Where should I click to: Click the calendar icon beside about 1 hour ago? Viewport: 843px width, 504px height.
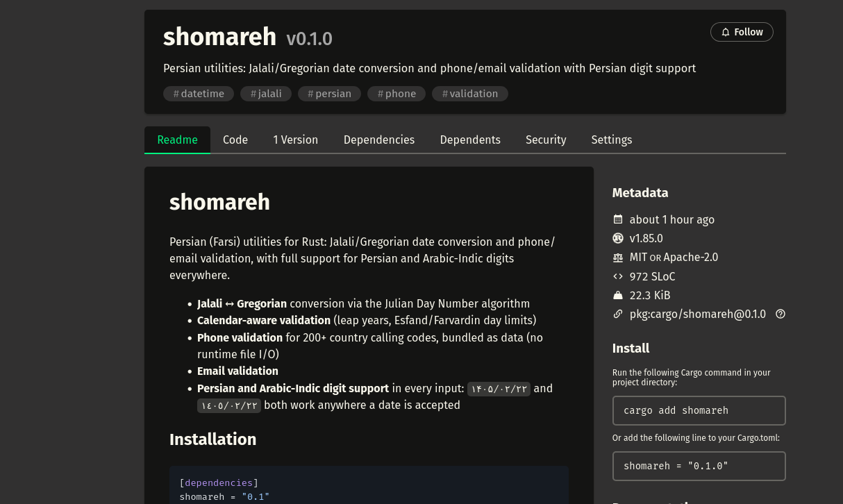pyautogui.click(x=618, y=219)
